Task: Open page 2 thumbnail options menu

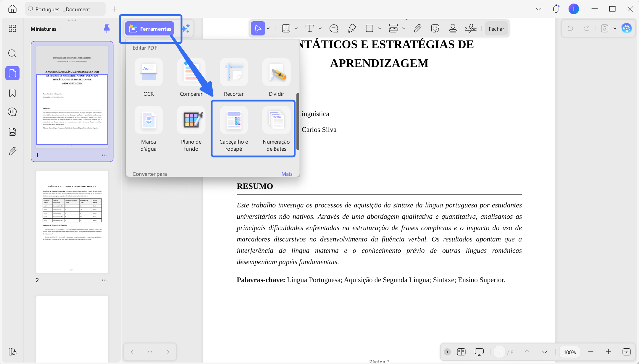Action: [104, 280]
